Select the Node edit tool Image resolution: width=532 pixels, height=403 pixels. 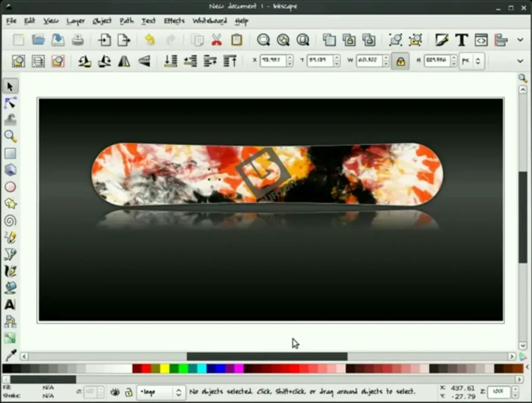click(10, 103)
